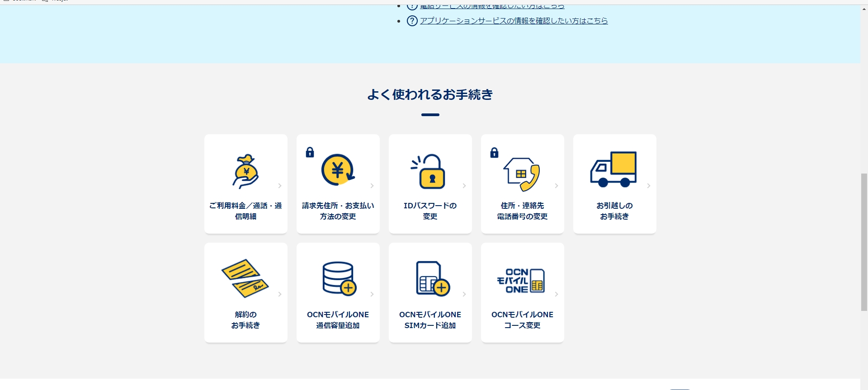Click the yen coin payment change icon

tap(338, 170)
